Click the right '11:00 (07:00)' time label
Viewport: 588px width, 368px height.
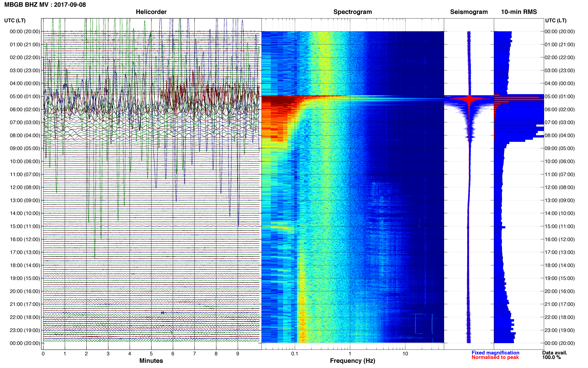click(x=560, y=174)
